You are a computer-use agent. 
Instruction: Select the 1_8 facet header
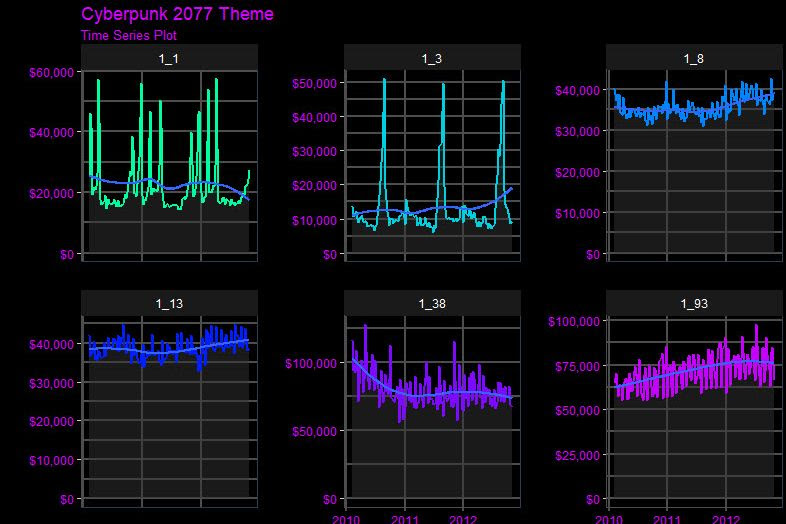(694, 58)
